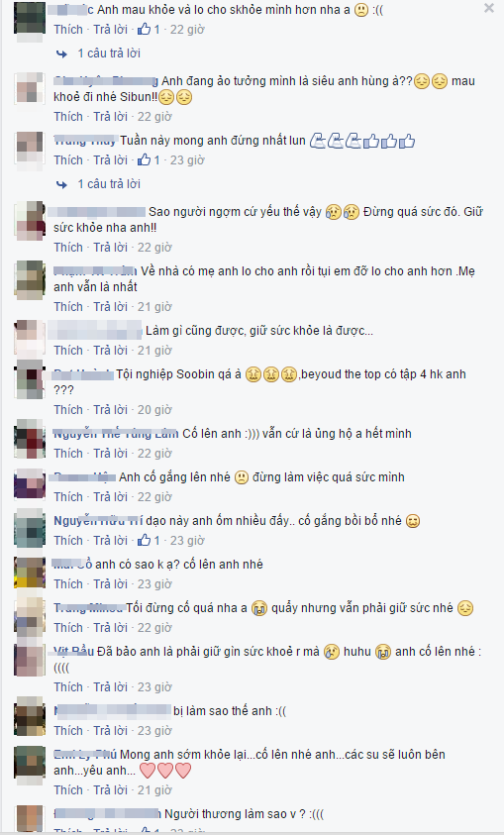
Task: Click '21 giờ' timestamp under 'Mong anh sớm khỏe'
Action: pyautogui.click(x=154, y=789)
